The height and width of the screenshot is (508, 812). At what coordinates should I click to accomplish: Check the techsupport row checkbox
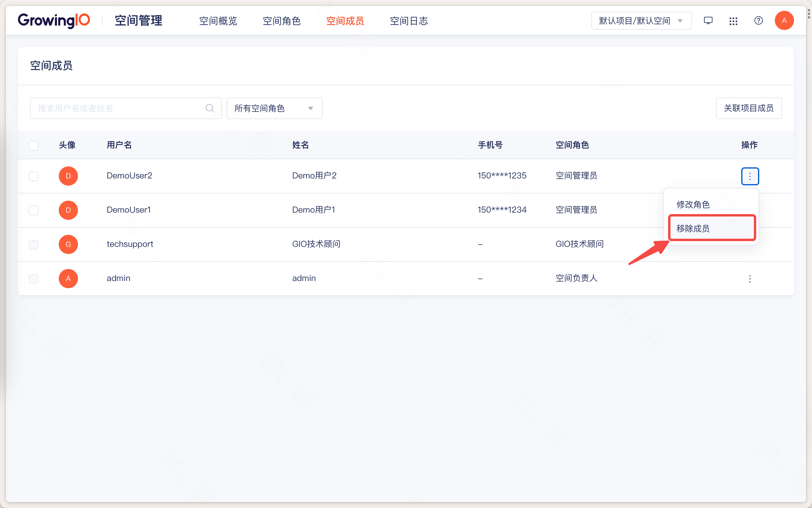coord(34,244)
